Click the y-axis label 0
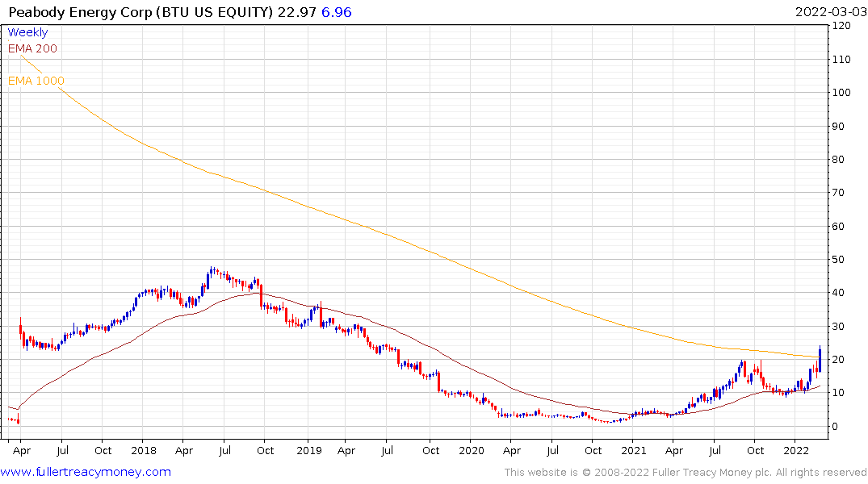868x484 pixels. 836,427
